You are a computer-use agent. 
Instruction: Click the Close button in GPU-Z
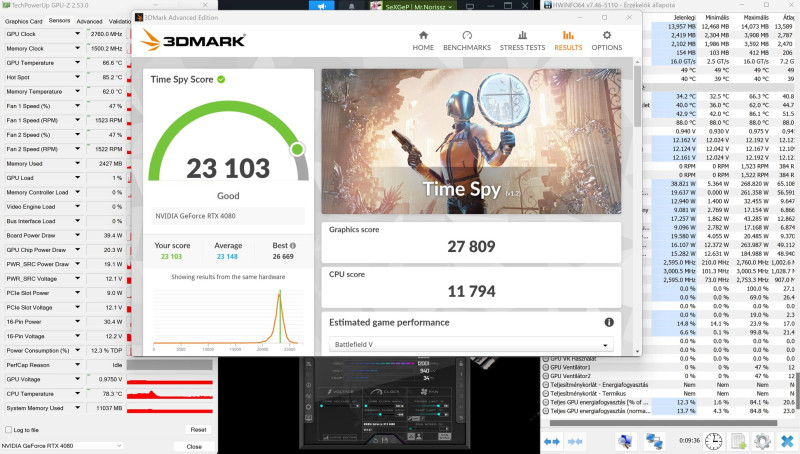coord(194,446)
